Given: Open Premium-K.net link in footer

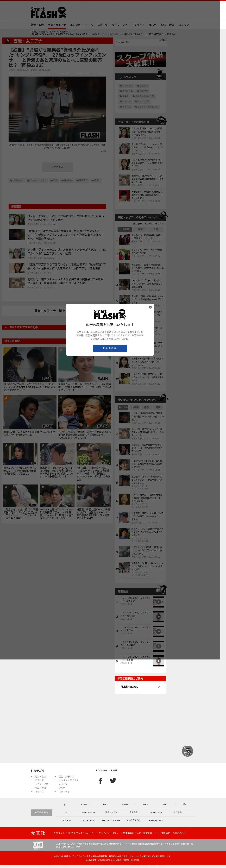Looking at the screenshot, I should (89, 812).
